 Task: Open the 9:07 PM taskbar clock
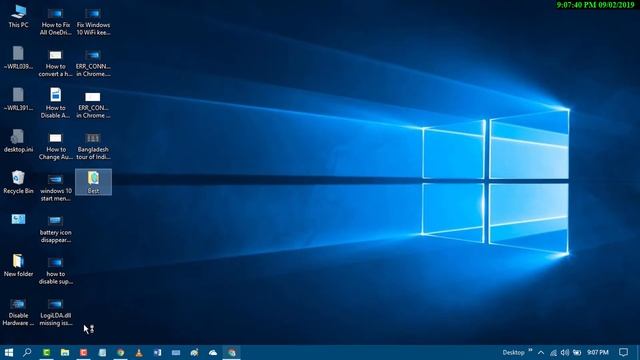coord(598,352)
